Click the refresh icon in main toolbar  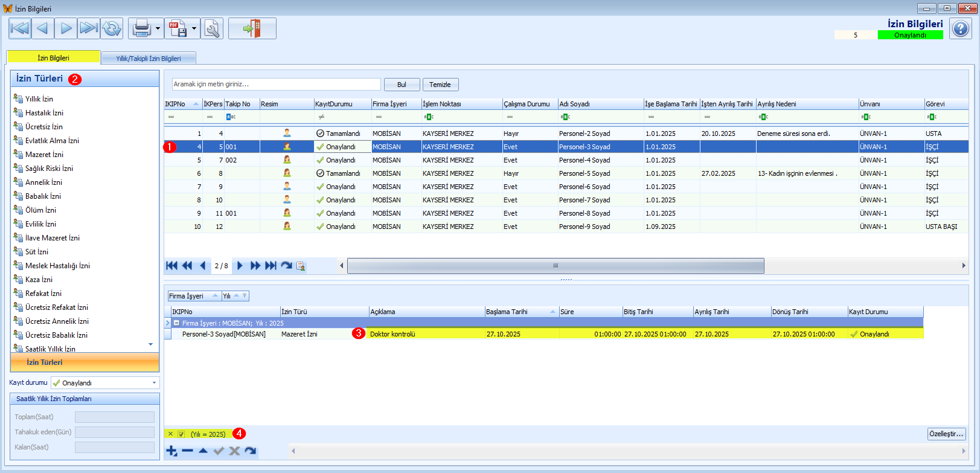point(112,28)
